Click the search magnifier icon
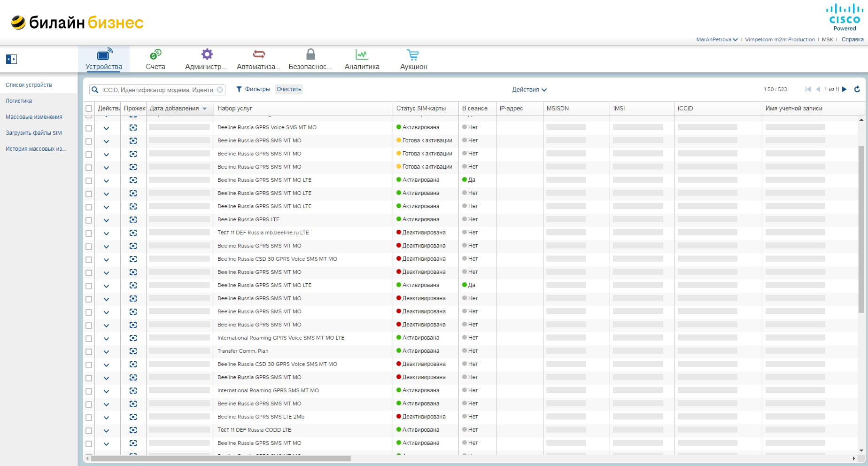This screenshot has height=466, width=868. [x=95, y=90]
